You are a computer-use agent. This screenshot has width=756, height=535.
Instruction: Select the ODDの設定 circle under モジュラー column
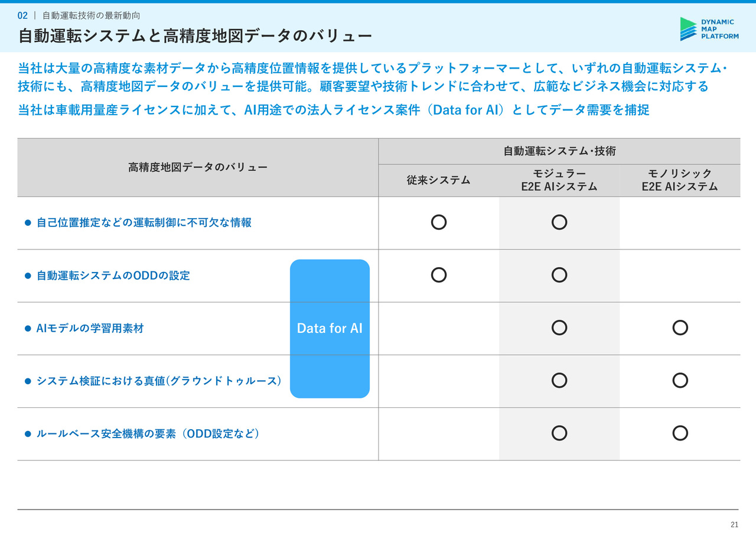[x=559, y=275]
